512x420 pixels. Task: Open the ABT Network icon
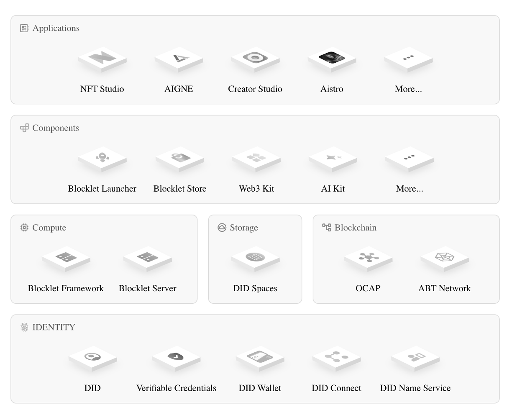point(445,258)
